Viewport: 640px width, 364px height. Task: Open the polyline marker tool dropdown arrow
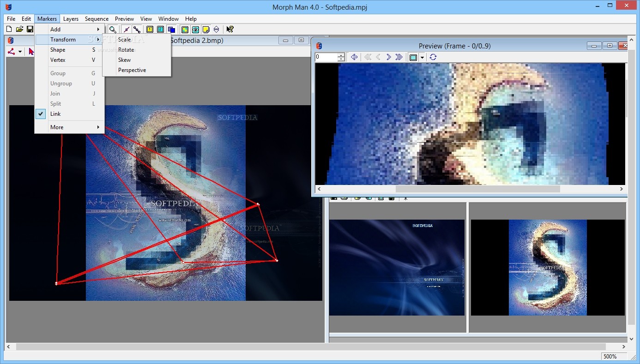(x=20, y=52)
